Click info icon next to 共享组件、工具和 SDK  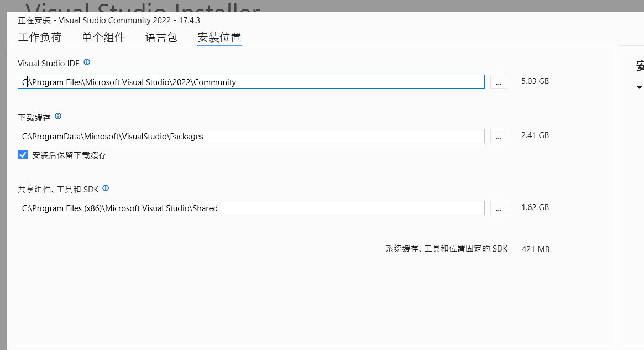106,188
